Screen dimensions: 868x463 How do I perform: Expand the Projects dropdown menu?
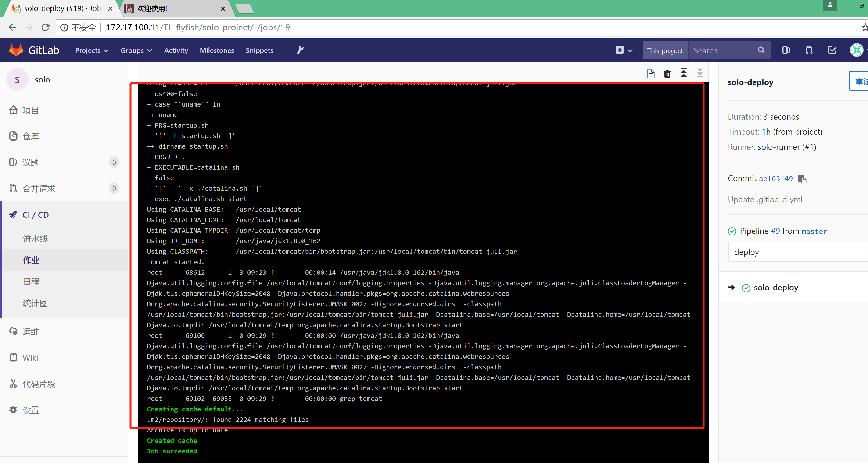(91, 50)
